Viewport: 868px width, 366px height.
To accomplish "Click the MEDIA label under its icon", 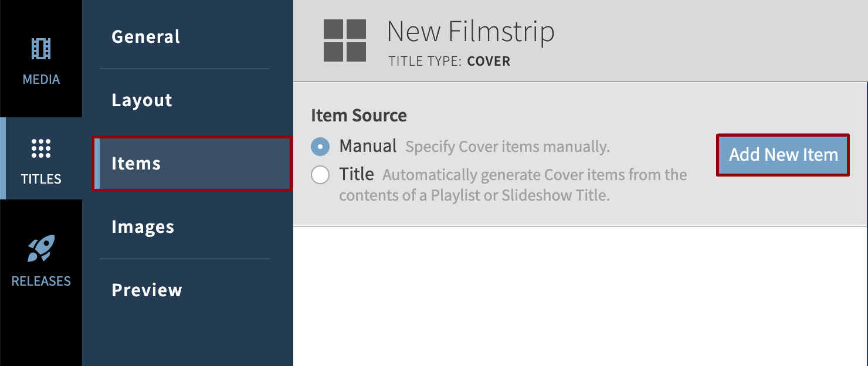I will (41, 79).
